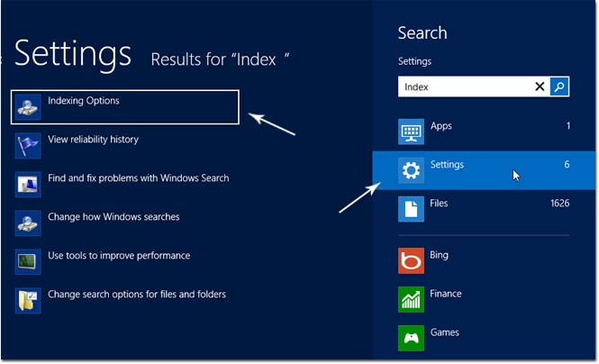Search within Finance app label
The image size is (599, 364).
pos(446,294)
